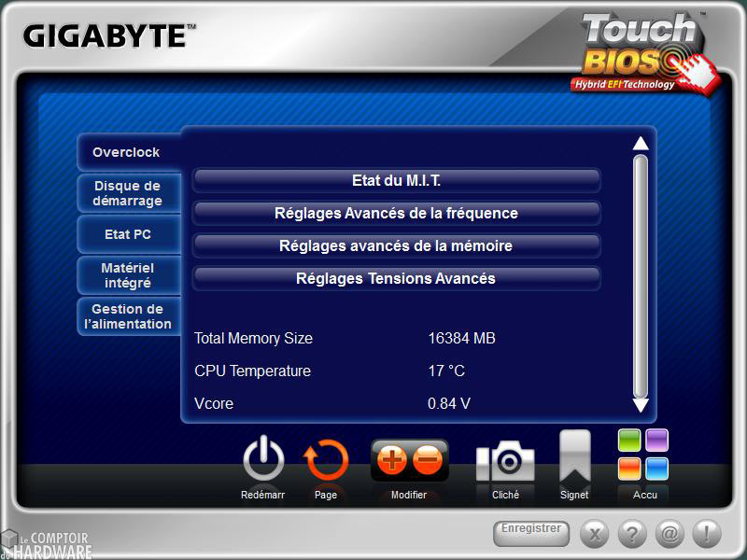Switch to Disque de démarrage tab

(x=128, y=193)
